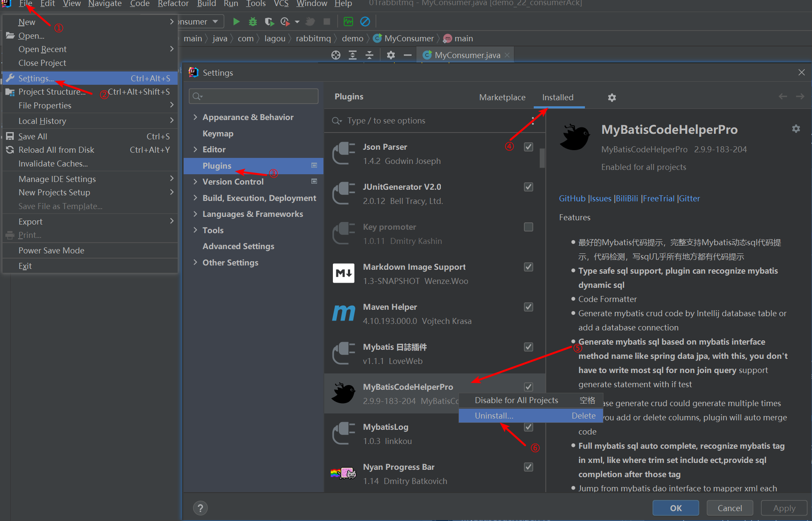Toggle the MybatisLog plugin checkbox
The width and height of the screenshot is (812, 521).
(529, 427)
